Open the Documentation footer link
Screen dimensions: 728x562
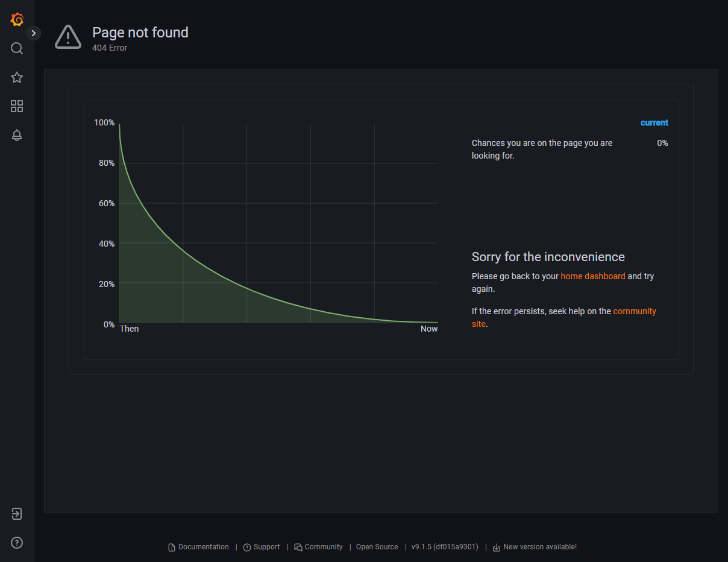pyautogui.click(x=203, y=546)
